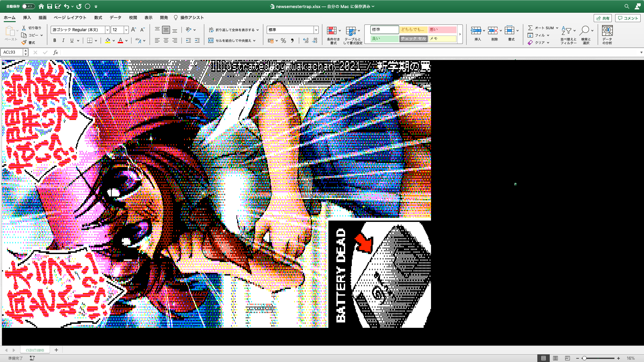The height and width of the screenshot is (362, 644).
Task: Open the ページ レイアウト tab
Action: pos(70,17)
